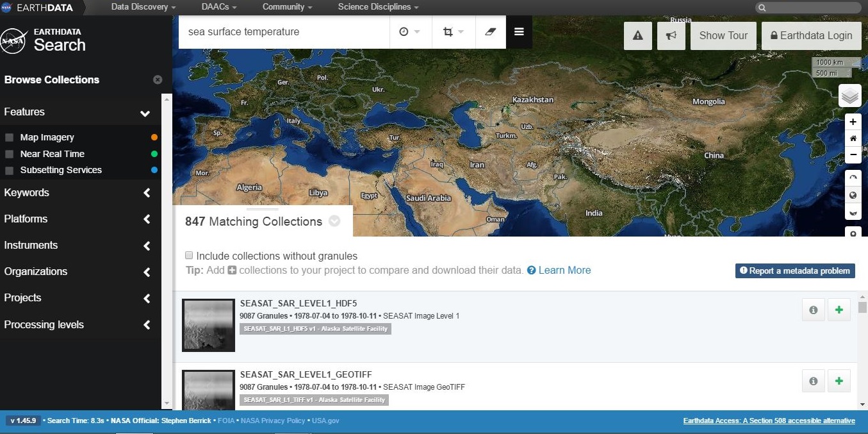Add SEASAT_SAR_LEVEL1_HDF5 to project with plus
This screenshot has height=434, width=868.
pos(839,310)
